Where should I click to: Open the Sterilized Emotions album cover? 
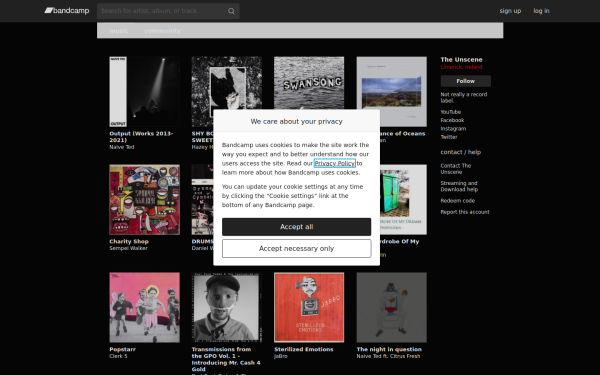pos(309,307)
